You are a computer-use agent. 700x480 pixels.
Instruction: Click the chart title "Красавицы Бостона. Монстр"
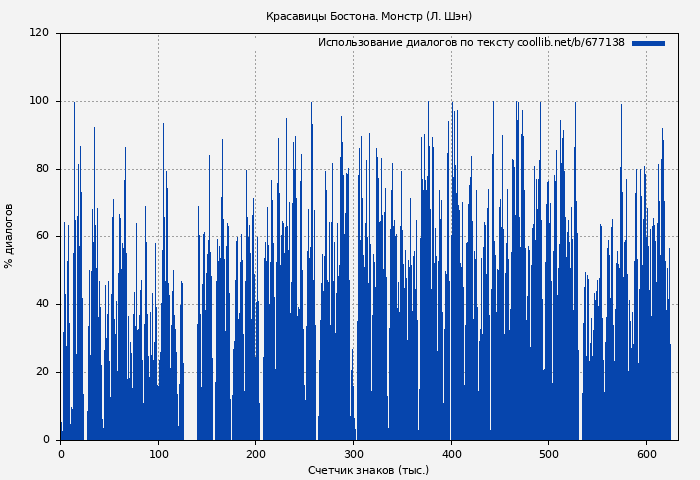point(368,17)
